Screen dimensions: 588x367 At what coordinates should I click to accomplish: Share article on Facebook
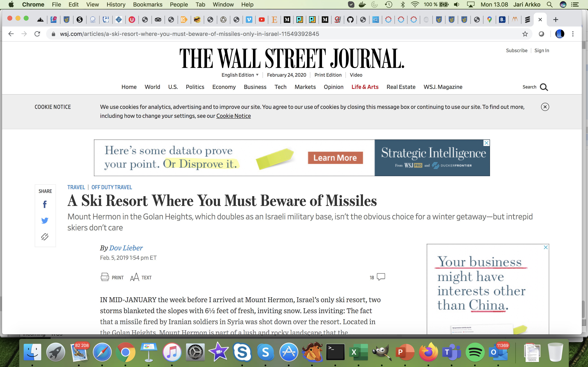(45, 204)
